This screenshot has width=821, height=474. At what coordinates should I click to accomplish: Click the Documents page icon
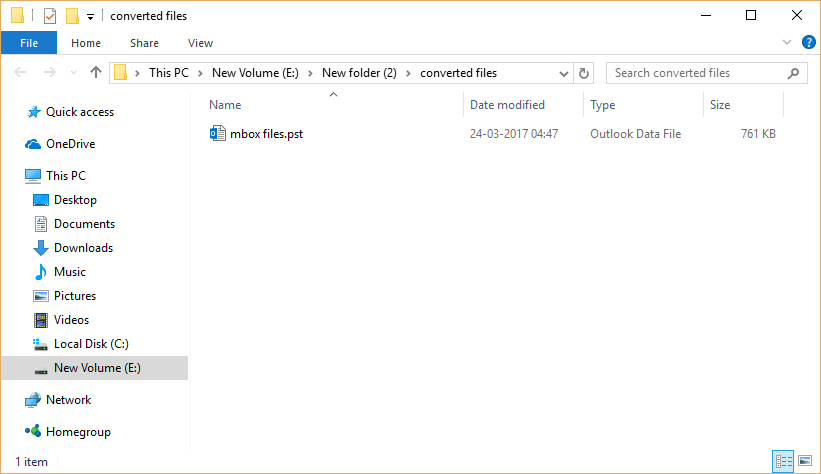click(41, 224)
